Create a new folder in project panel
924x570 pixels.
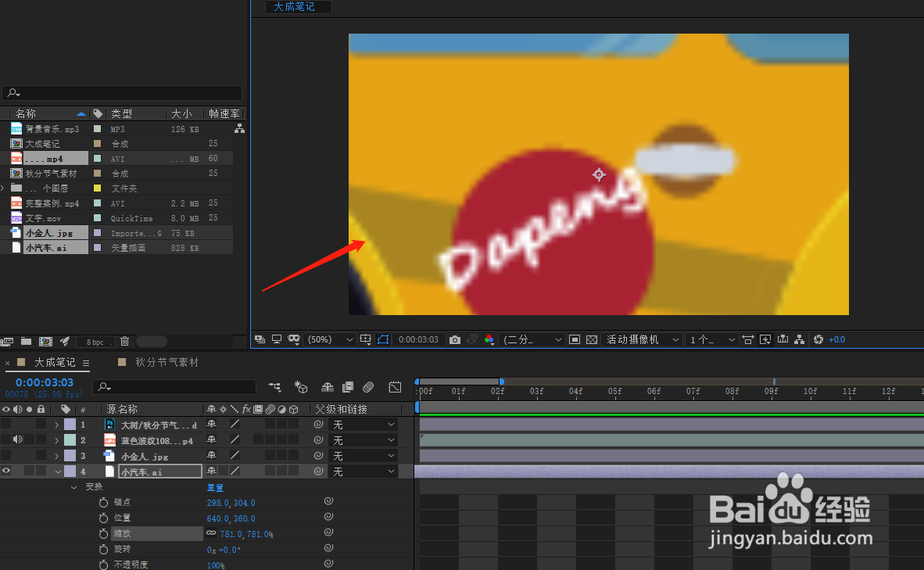26,341
